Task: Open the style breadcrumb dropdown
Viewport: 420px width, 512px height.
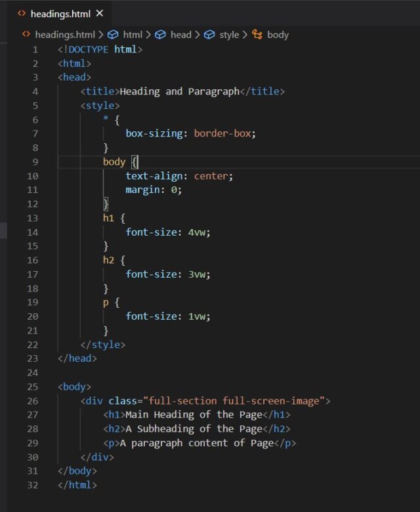Action: click(229, 35)
